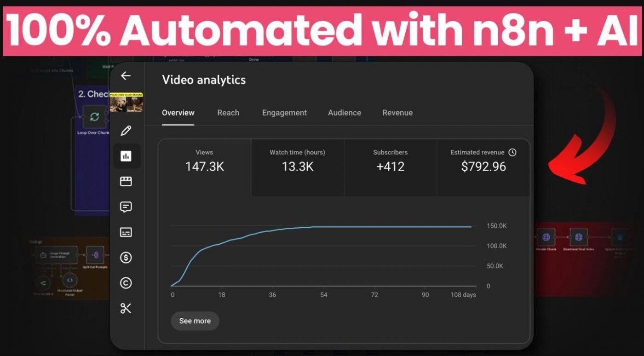Select Loop Over Chunks node in n8n canvas
The image size is (644, 356).
click(94, 117)
